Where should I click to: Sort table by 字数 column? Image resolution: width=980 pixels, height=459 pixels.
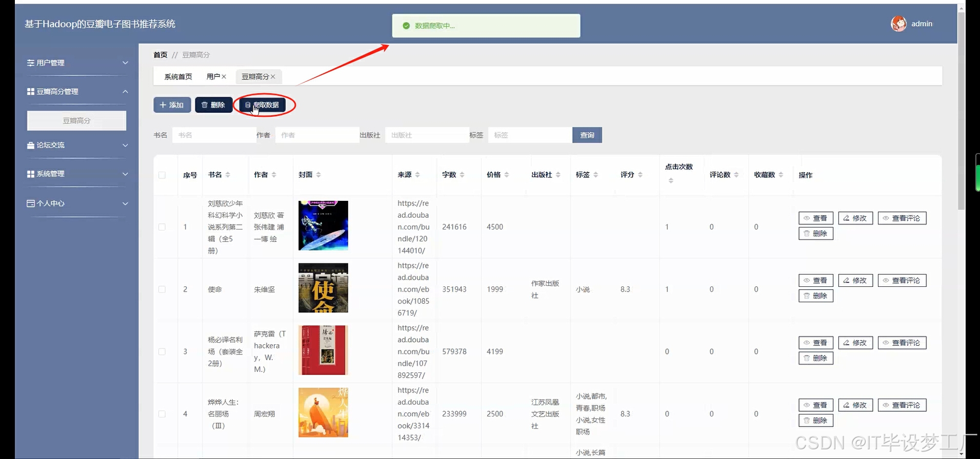pos(462,175)
